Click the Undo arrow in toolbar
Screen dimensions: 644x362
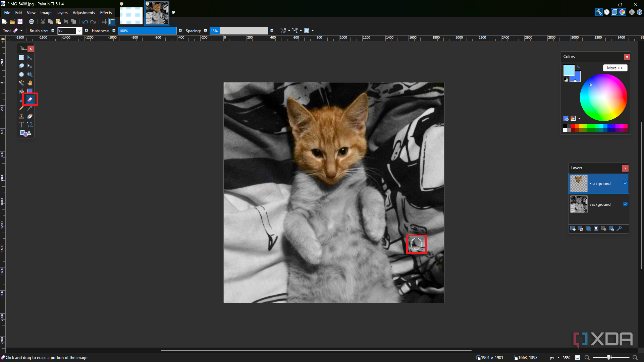coord(85,22)
